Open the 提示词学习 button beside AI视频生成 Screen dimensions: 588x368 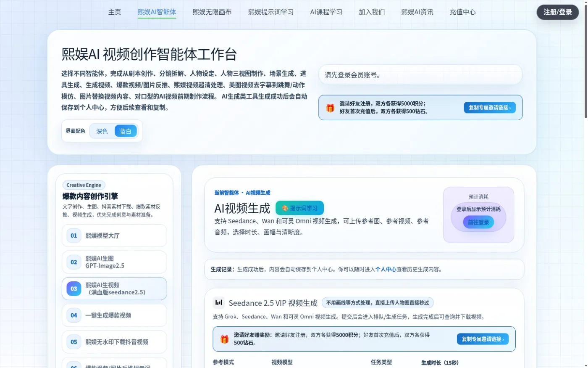[299, 208]
